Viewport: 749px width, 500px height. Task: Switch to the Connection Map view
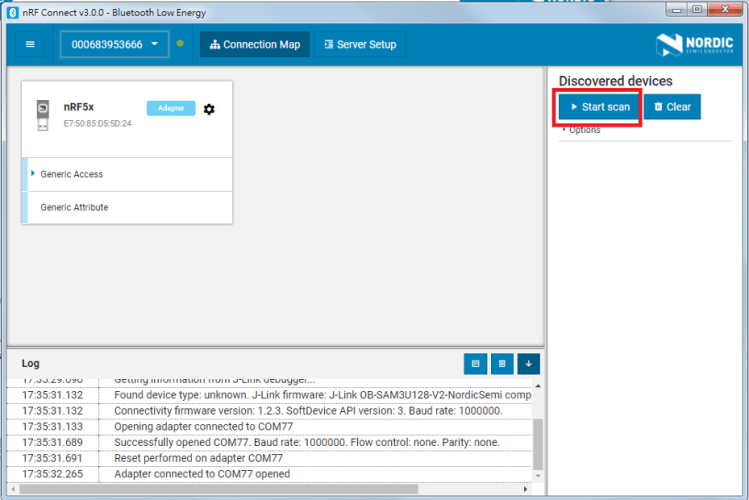click(255, 44)
